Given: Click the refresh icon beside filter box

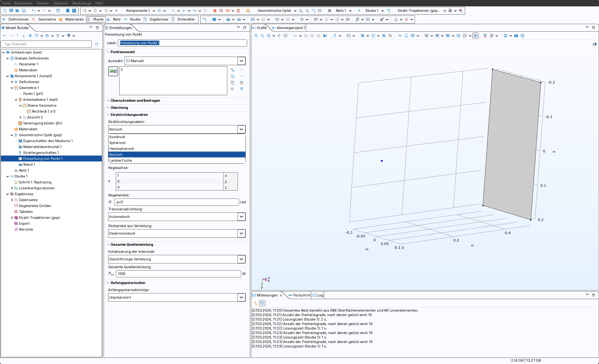Looking at the screenshot, I should point(97,44).
